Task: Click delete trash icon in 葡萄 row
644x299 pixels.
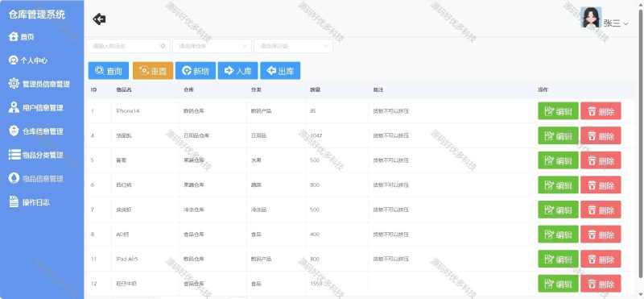Action: 592,160
